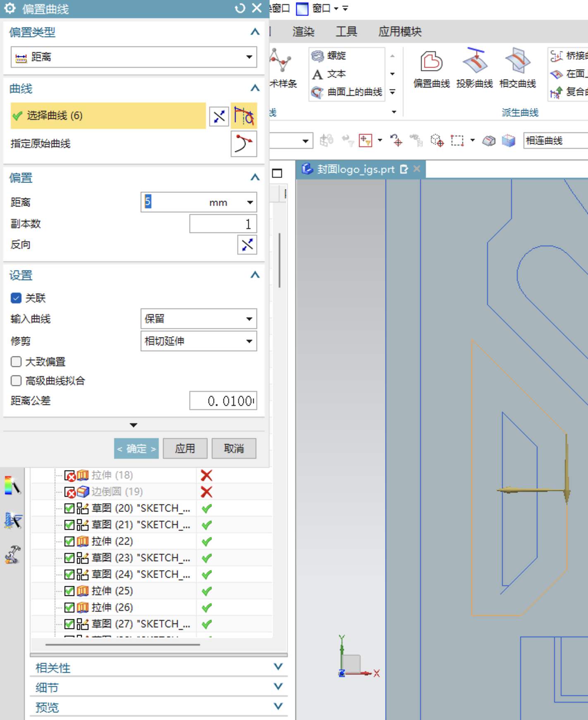This screenshot has height=720, width=588.
Task: Click the 应用 apply button
Action: (185, 448)
